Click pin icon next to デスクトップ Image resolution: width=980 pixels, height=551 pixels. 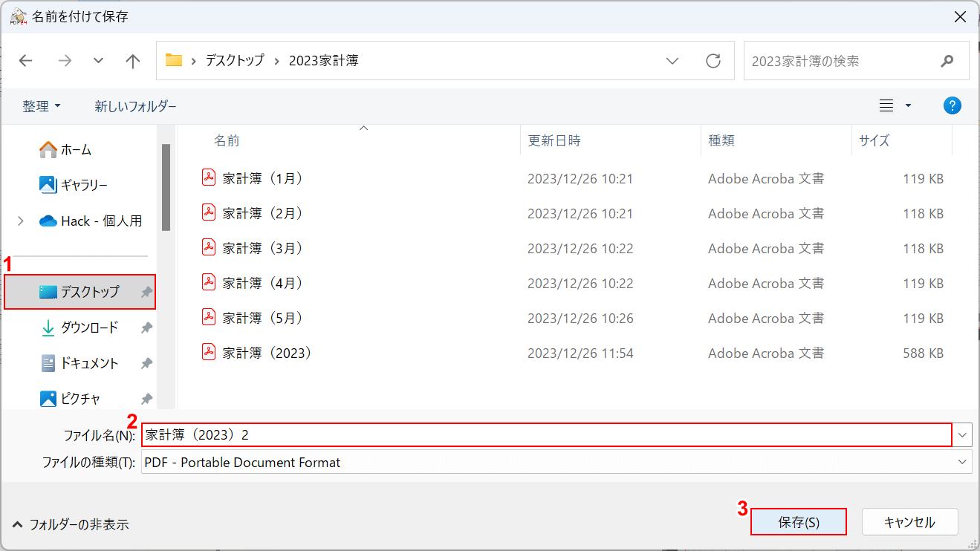[x=146, y=293]
